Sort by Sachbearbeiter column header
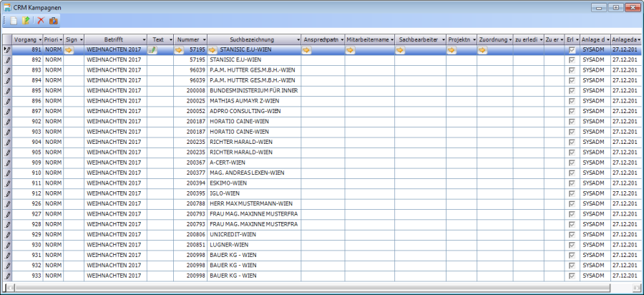This screenshot has width=644, height=295. (x=416, y=39)
